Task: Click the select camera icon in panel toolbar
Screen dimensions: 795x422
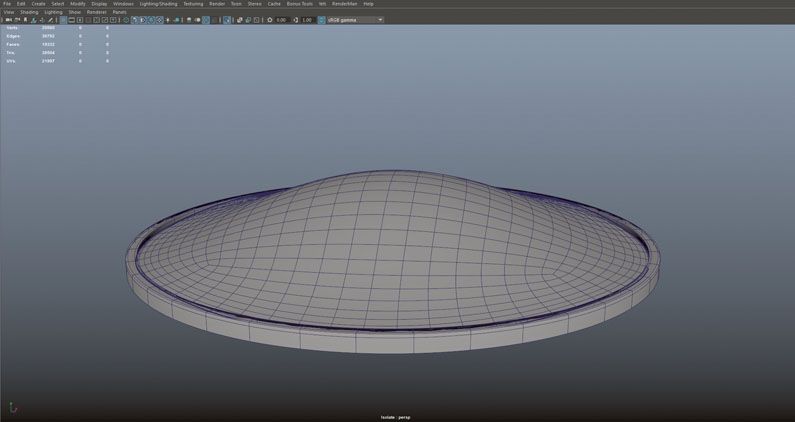Action: click(x=8, y=20)
